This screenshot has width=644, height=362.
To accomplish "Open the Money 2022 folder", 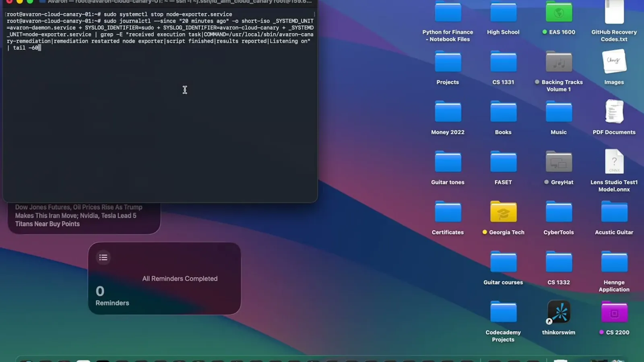I will [x=448, y=111].
